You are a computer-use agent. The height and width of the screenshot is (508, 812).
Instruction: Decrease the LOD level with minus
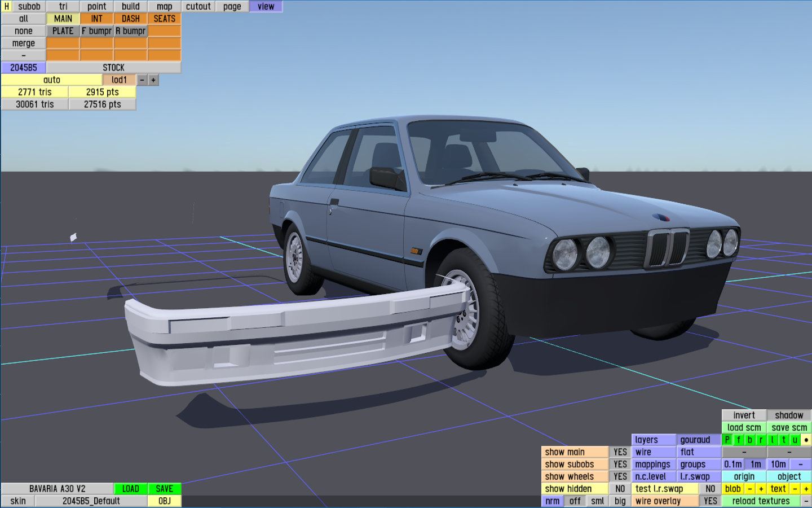(x=142, y=80)
